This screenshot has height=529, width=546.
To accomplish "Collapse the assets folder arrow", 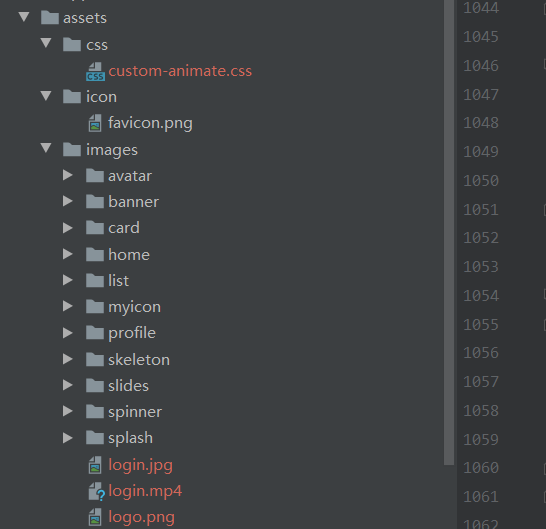I will (24, 17).
